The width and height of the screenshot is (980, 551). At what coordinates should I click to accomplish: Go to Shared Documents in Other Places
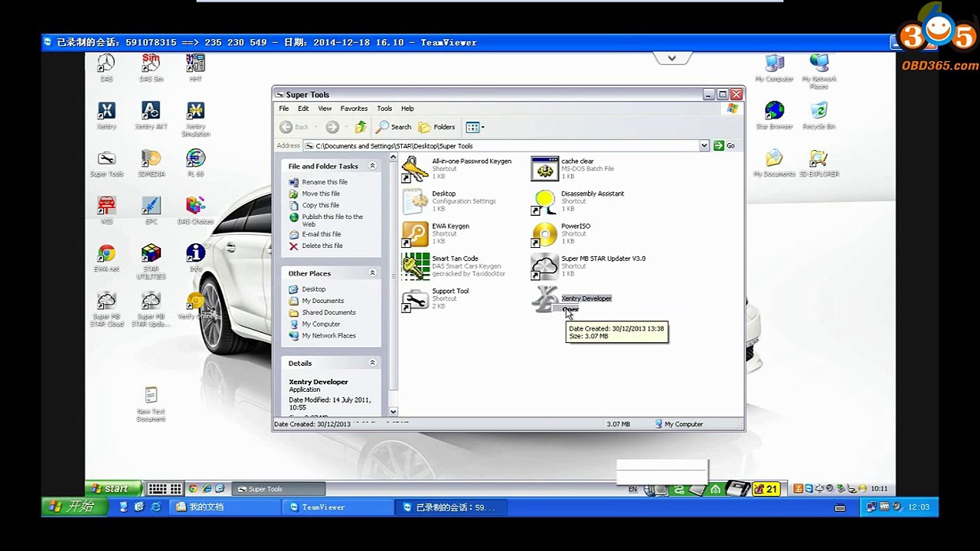328,312
